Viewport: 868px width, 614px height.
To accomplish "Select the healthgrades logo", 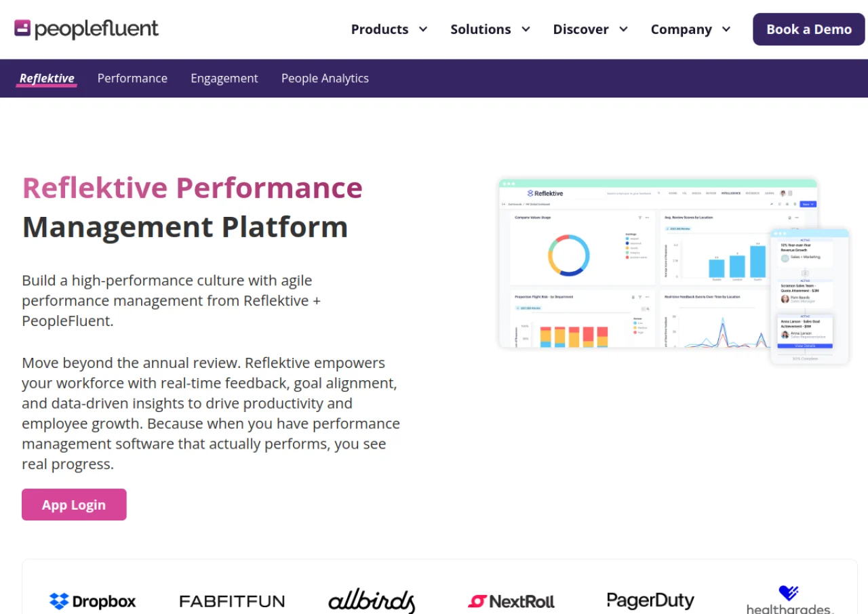I will [790, 599].
